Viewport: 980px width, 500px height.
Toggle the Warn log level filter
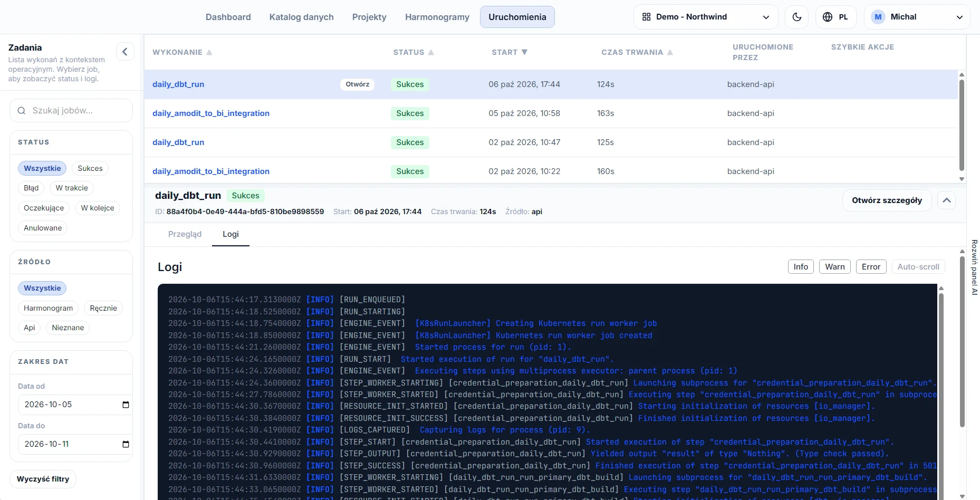(835, 267)
